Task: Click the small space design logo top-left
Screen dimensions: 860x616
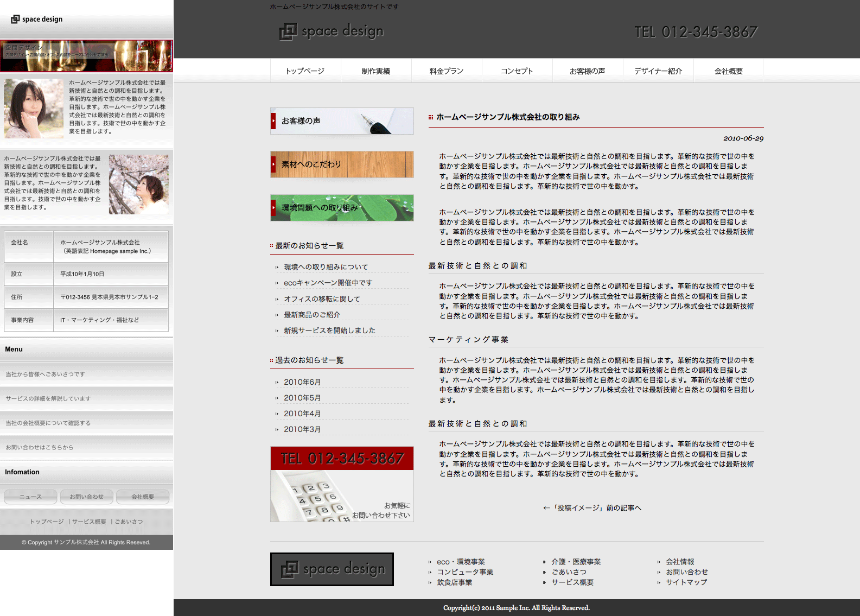Action: [37, 19]
